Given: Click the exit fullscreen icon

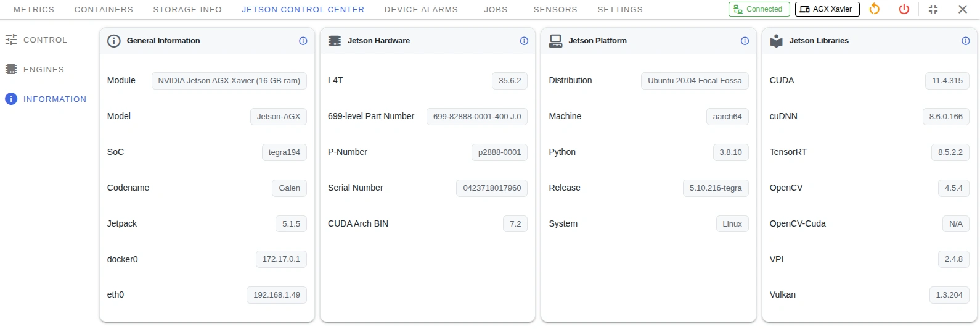Looking at the screenshot, I should [x=933, y=9].
